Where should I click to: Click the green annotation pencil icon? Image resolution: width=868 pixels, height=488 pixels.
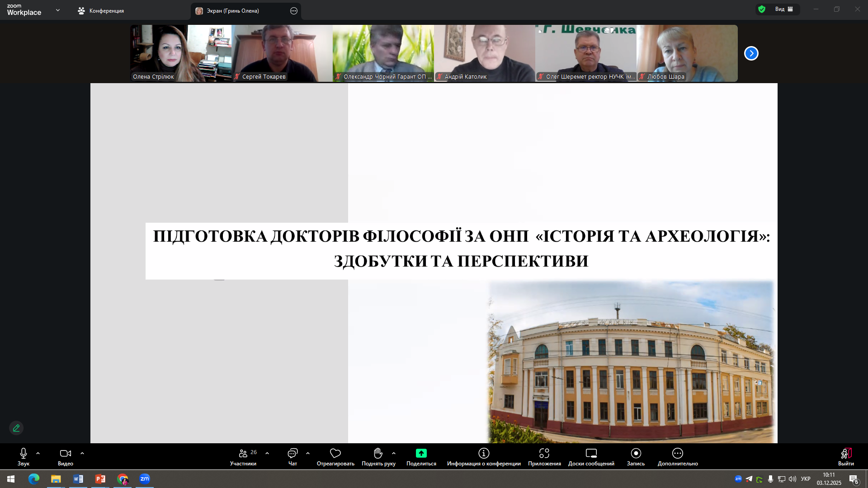point(16,428)
